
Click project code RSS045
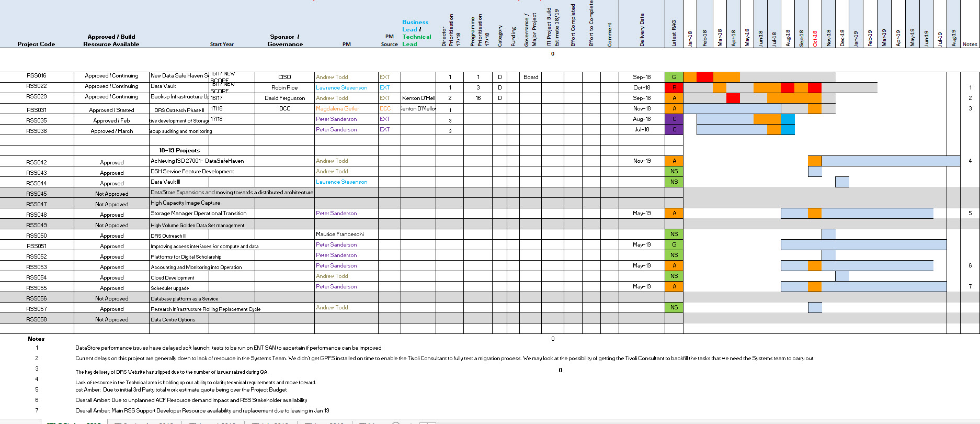point(37,194)
